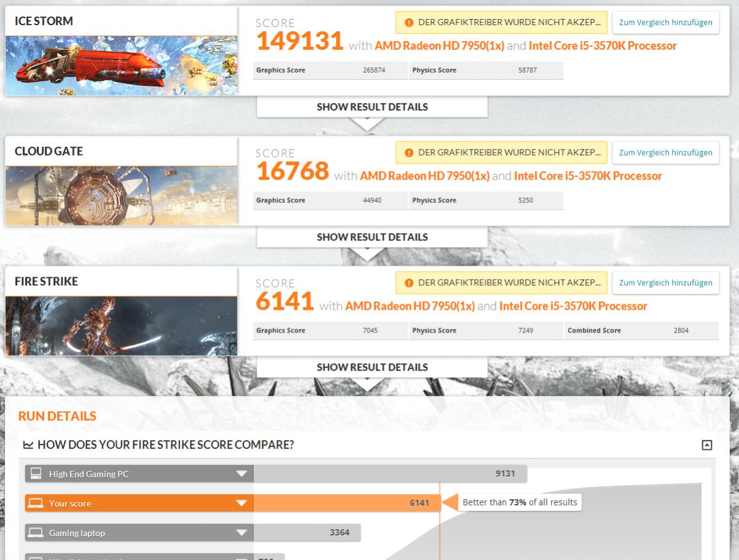Click AMD Radeon HD 7950 link in Cloud Gate

tap(425, 176)
